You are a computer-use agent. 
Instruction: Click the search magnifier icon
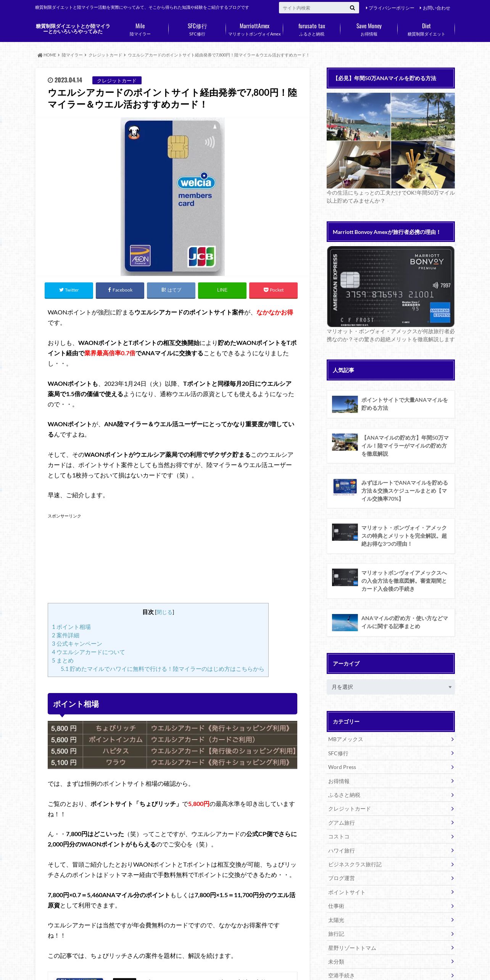tap(352, 8)
